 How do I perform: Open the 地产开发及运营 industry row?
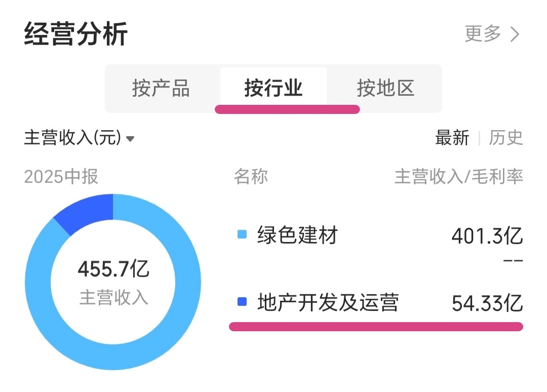tap(328, 303)
